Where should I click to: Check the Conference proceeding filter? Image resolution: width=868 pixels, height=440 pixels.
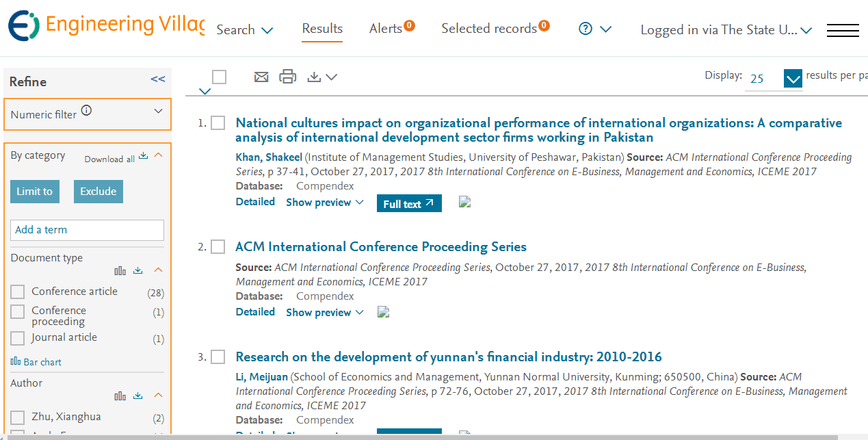(18, 312)
